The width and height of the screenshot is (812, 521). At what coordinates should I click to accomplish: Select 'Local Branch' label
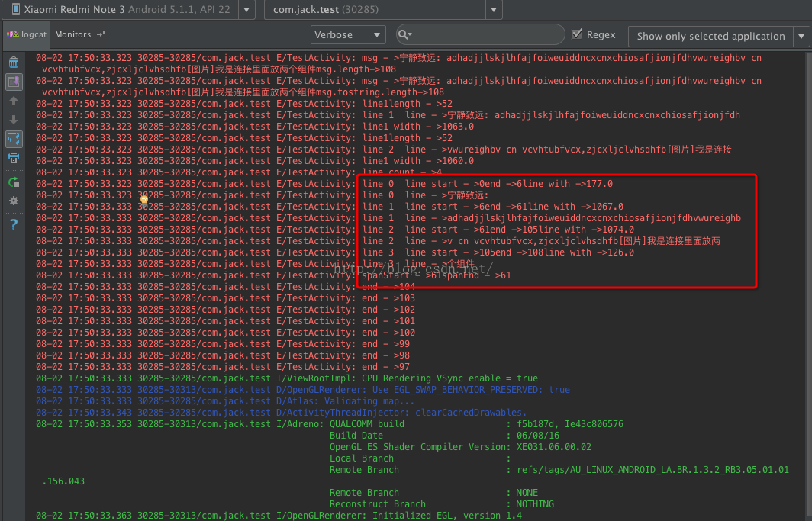(362, 458)
